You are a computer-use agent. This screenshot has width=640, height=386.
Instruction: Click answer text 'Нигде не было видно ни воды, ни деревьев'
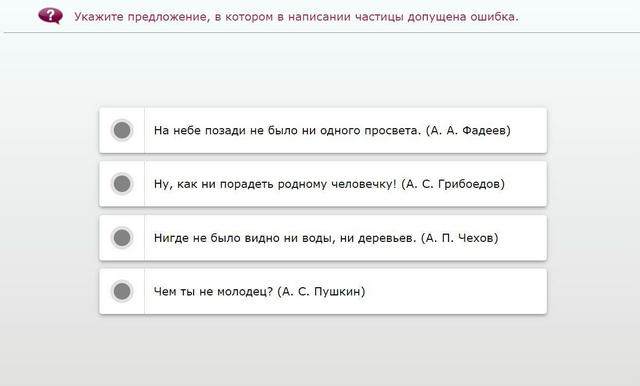tap(285, 238)
